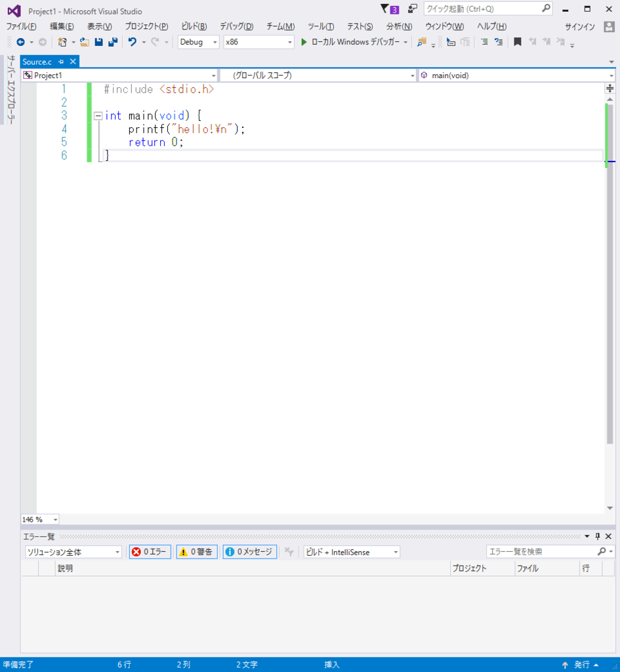Open the 編集(E) menu
620x672 pixels.
[x=62, y=26]
